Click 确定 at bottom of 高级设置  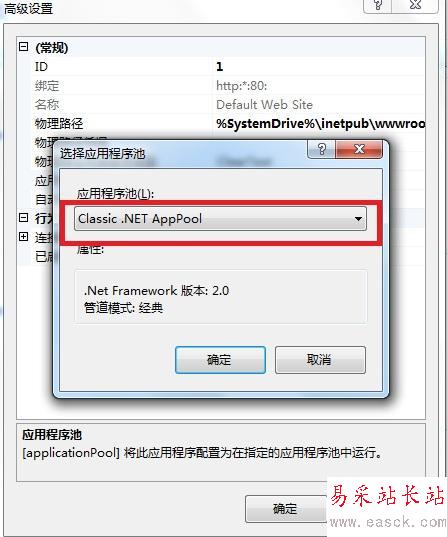click(x=285, y=509)
